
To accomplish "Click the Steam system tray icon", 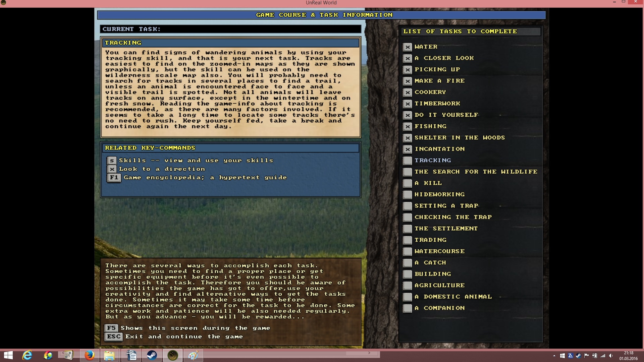I will [578, 356].
